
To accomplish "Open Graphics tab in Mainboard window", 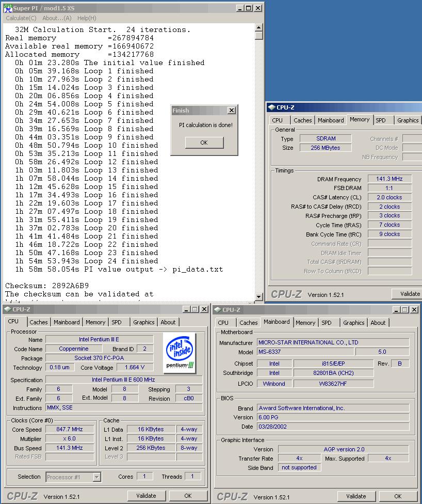I will [x=353, y=323].
